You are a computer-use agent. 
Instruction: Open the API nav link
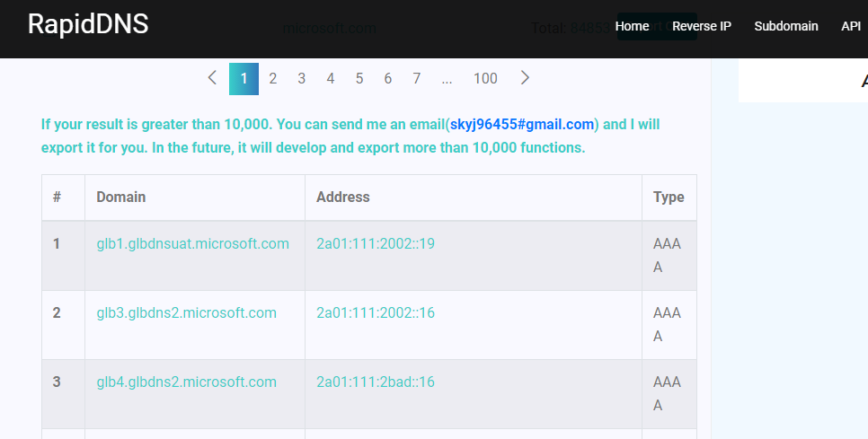tap(851, 26)
